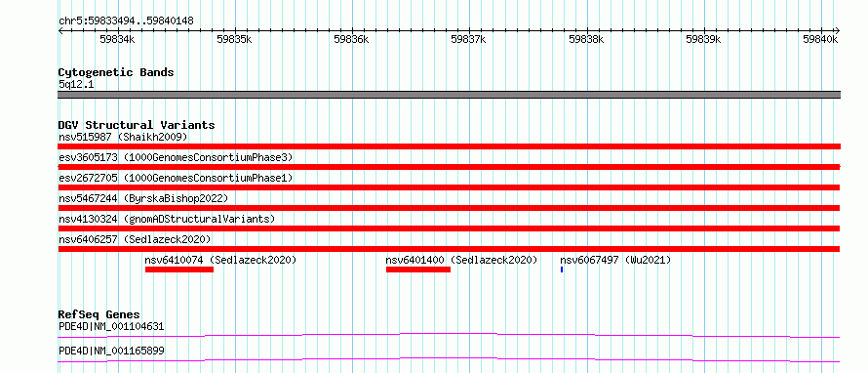Select the short red bar under nsv6401400
The width and height of the screenshot is (868, 373).
point(418,269)
